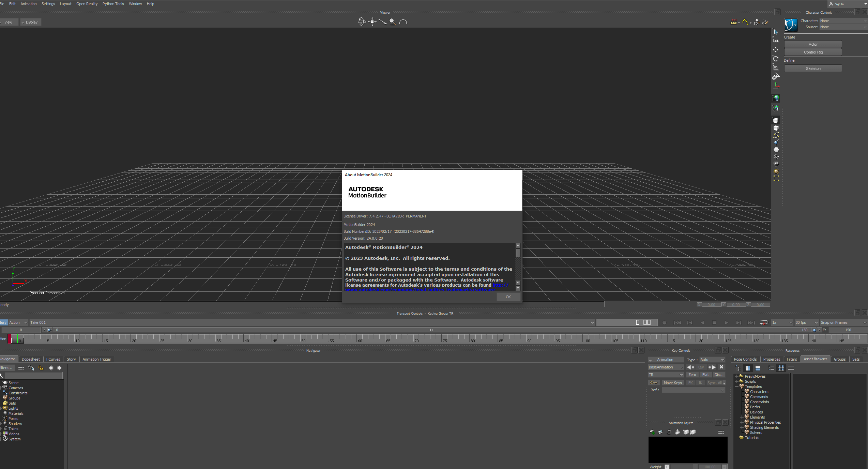
Task: Open the 30 fps frame rate dropdown
Action: pos(806,322)
